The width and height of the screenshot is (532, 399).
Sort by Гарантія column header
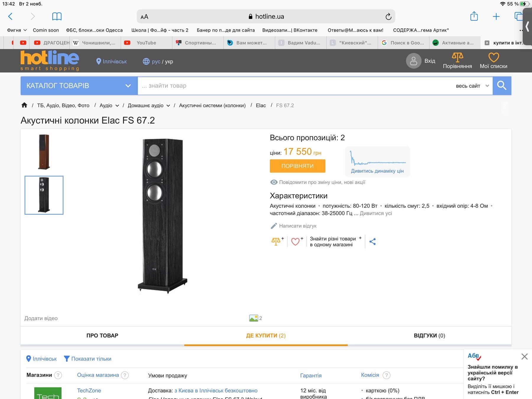coord(311,375)
